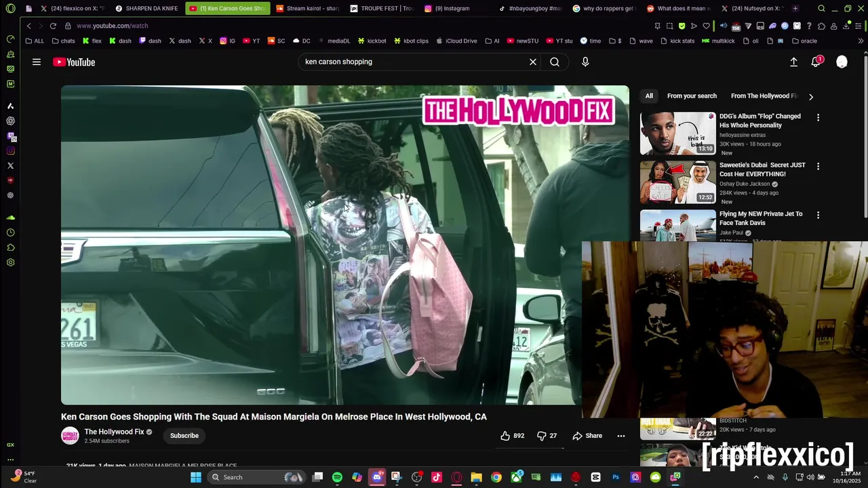Like the video with 892 likes
Screen dimensions: 868x488
click(x=512, y=436)
